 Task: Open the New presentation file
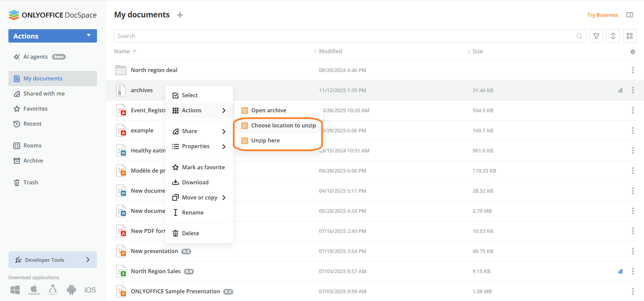tap(154, 251)
